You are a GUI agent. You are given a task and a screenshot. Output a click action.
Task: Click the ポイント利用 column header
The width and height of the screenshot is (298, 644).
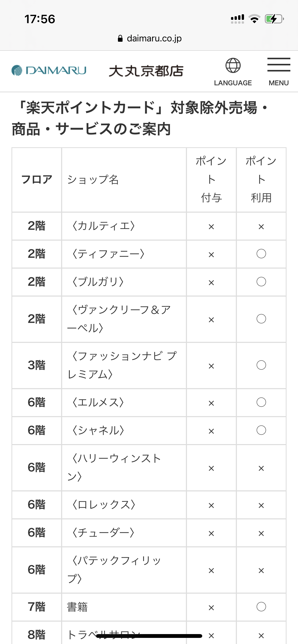coord(261,180)
